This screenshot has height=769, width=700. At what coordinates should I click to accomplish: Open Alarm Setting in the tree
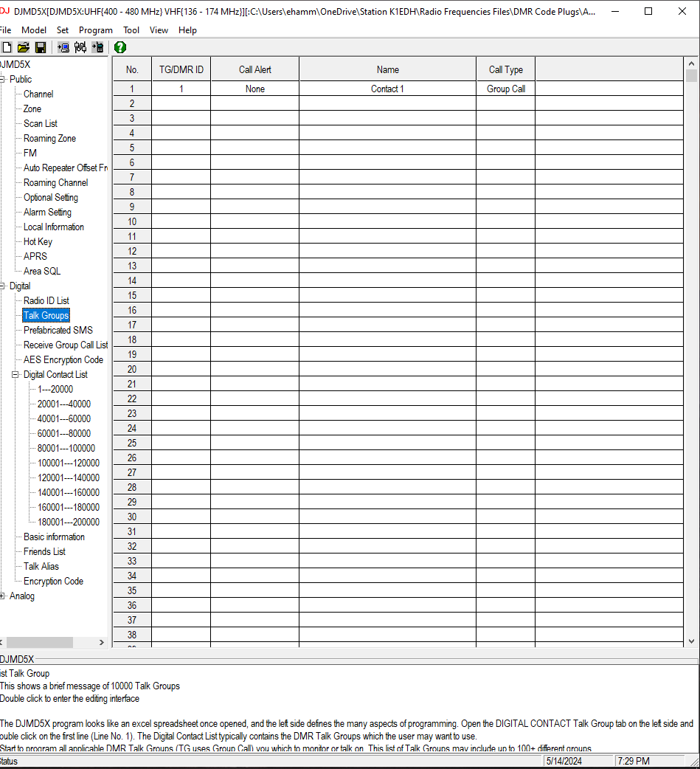tap(47, 212)
